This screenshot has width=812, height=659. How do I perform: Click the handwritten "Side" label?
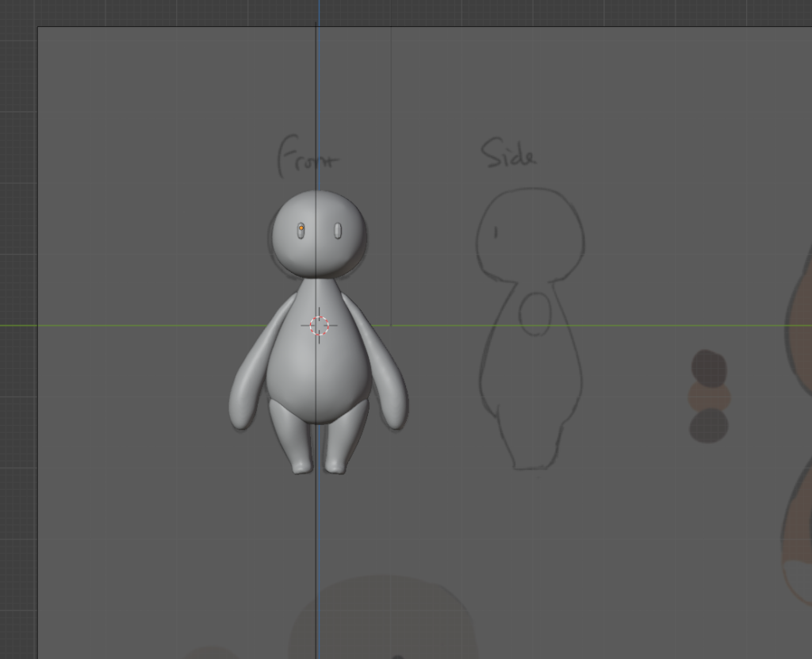pyautogui.click(x=508, y=155)
